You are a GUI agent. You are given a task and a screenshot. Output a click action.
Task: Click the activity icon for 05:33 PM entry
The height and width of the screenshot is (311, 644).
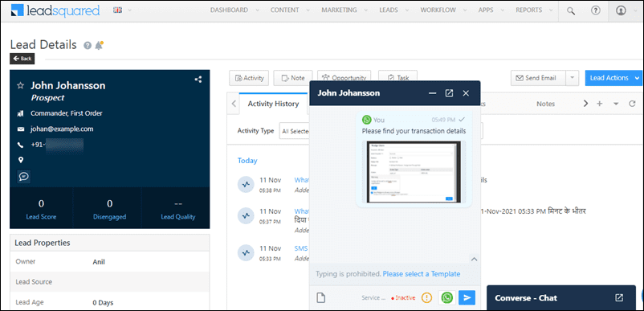tap(246, 252)
